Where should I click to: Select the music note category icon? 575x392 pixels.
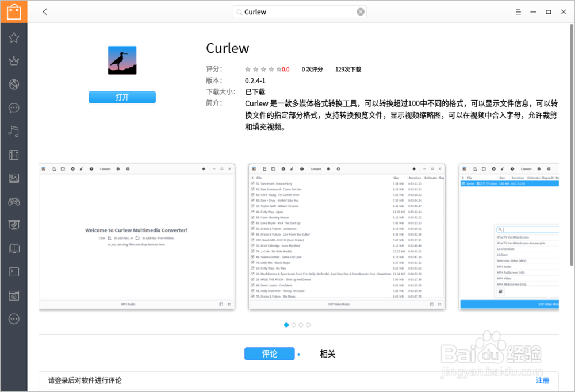point(14,131)
